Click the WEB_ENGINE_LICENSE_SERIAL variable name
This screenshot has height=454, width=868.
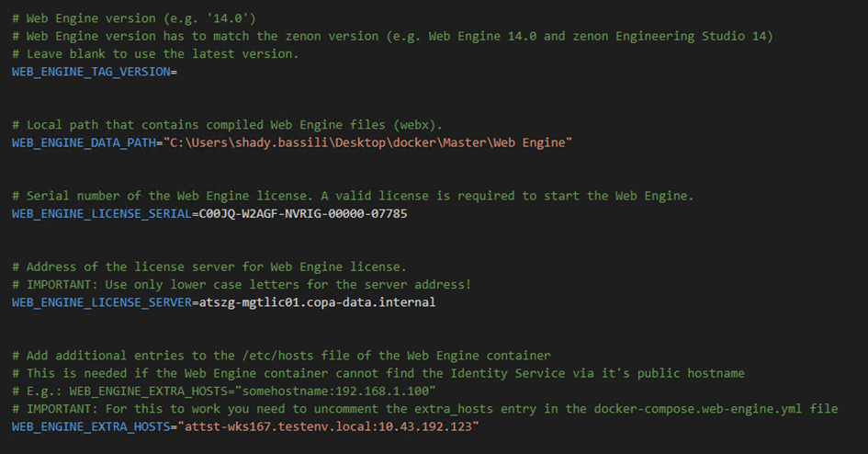coord(101,214)
